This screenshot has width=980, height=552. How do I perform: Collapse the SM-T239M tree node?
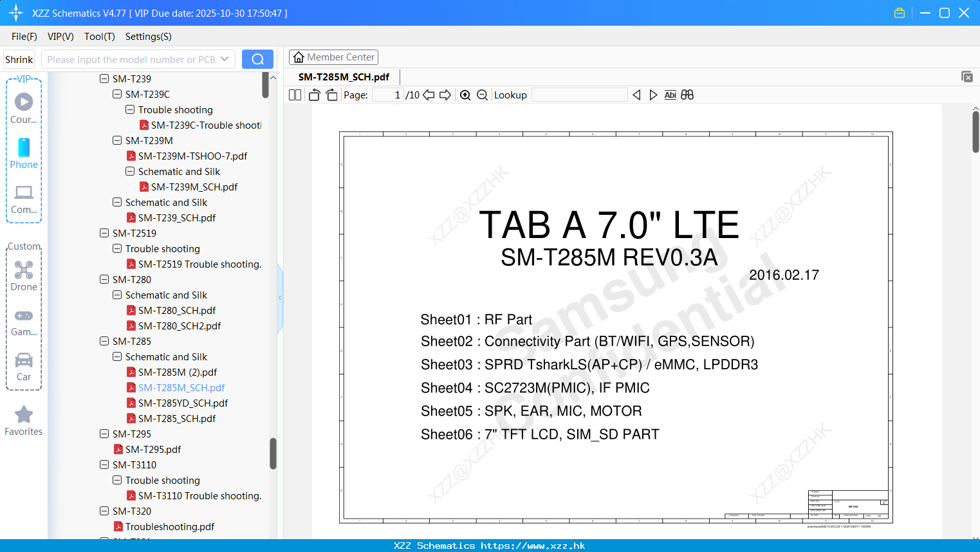coord(117,140)
